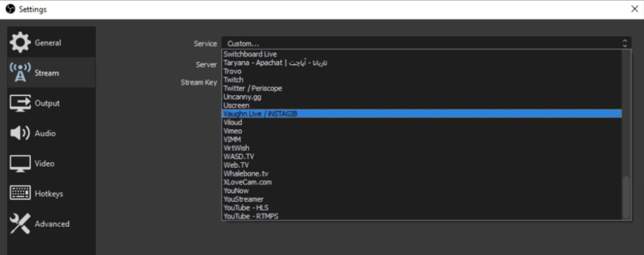This screenshot has width=644, height=255.
Task: Click the Advanced tools icon
Action: [x=20, y=224]
